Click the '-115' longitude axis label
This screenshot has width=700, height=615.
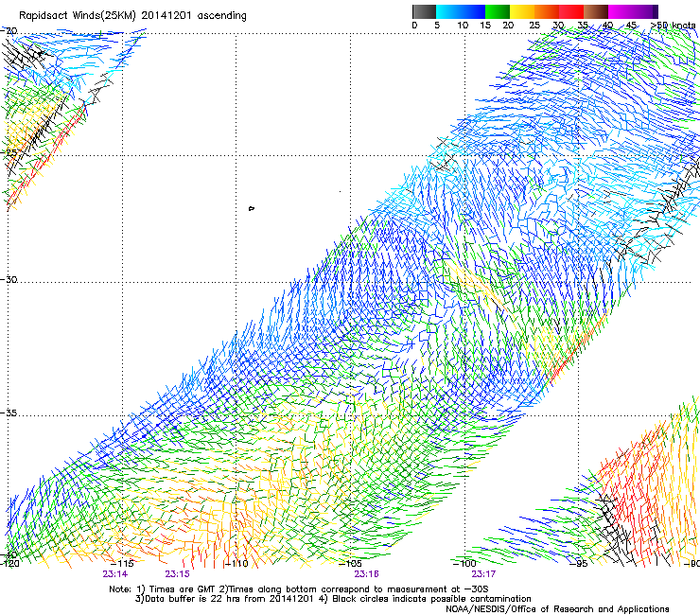(122, 563)
